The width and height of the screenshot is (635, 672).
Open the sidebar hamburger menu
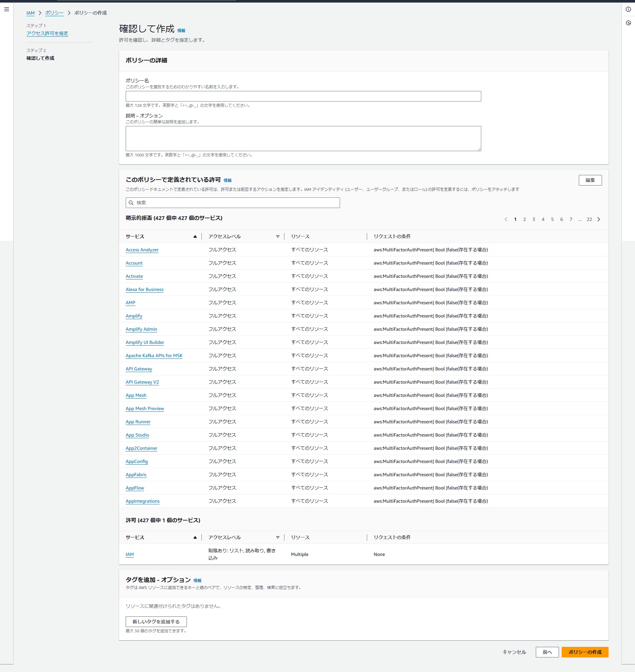tap(6, 9)
